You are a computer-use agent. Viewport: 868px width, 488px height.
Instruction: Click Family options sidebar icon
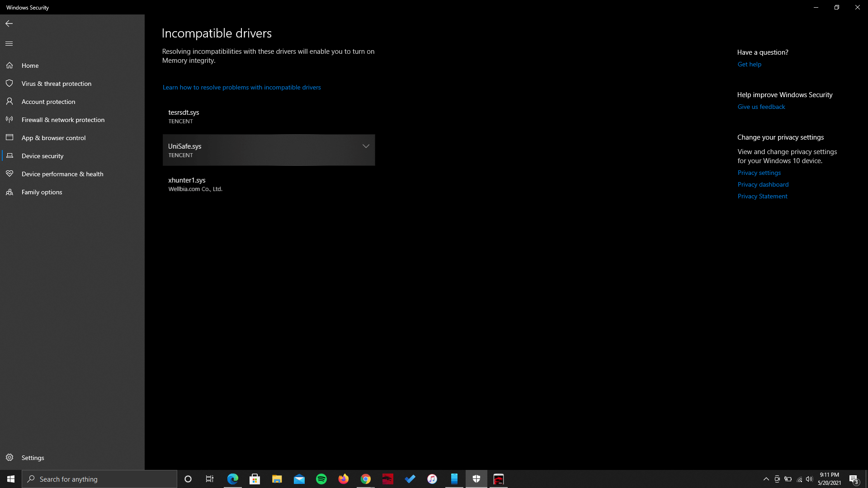click(x=9, y=191)
